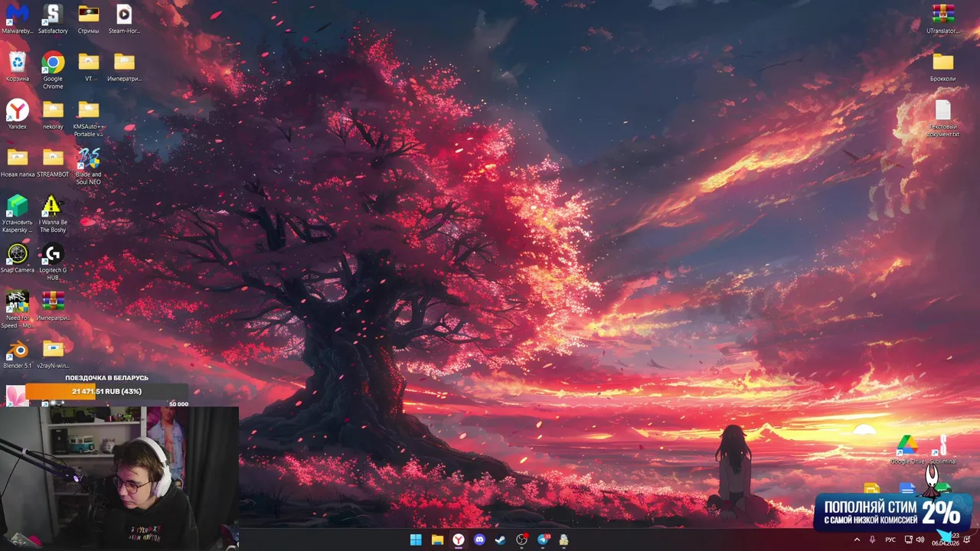The width and height of the screenshot is (980, 551).
Task: Launch Logitech G HUB shortcut
Action: (53, 262)
